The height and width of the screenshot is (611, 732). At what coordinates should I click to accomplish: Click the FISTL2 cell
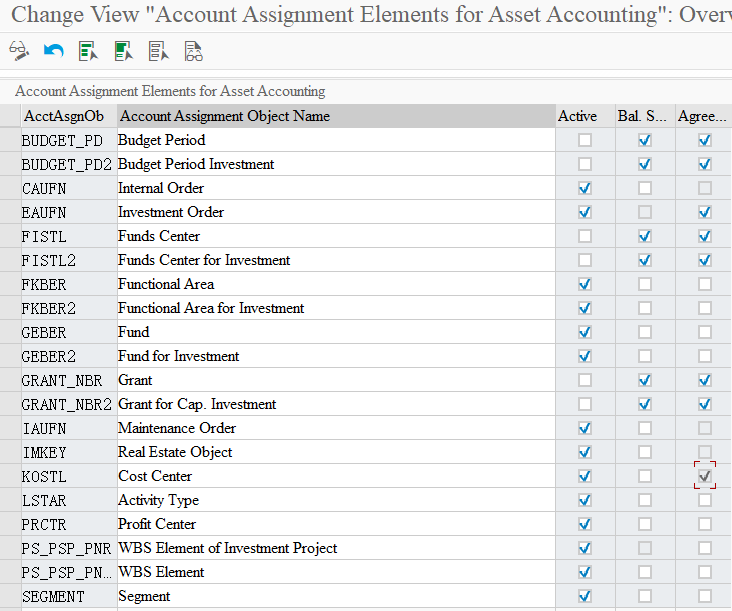[69, 260]
